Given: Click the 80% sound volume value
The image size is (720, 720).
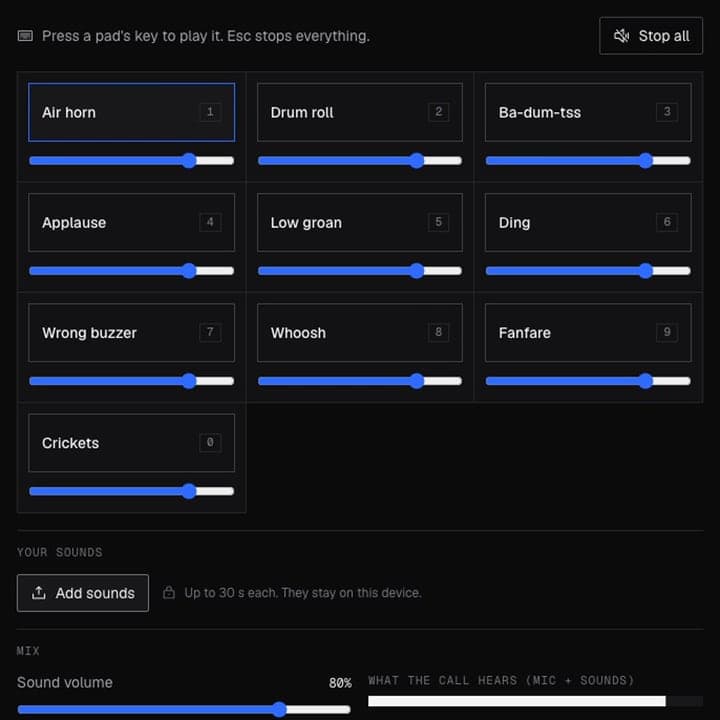Looking at the screenshot, I should point(340,683).
